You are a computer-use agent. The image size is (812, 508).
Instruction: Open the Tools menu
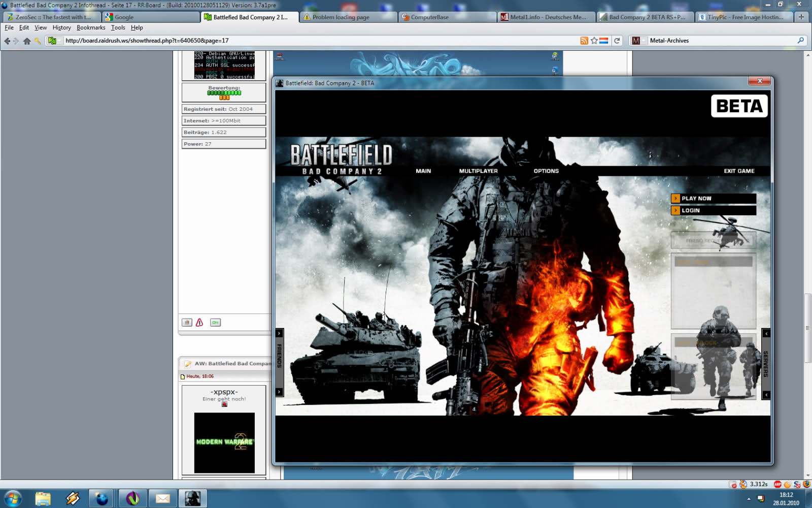pyautogui.click(x=118, y=27)
